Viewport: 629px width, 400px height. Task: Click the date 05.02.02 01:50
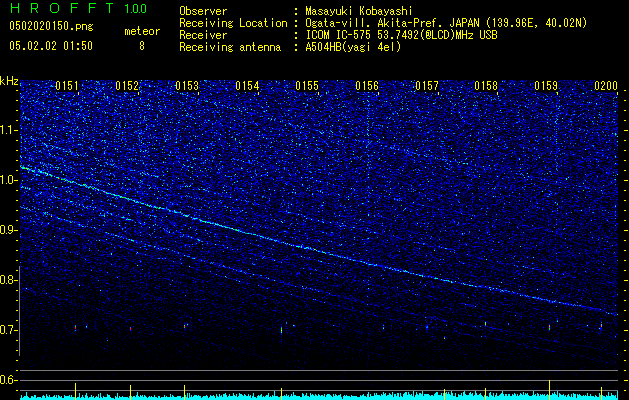tap(51, 46)
